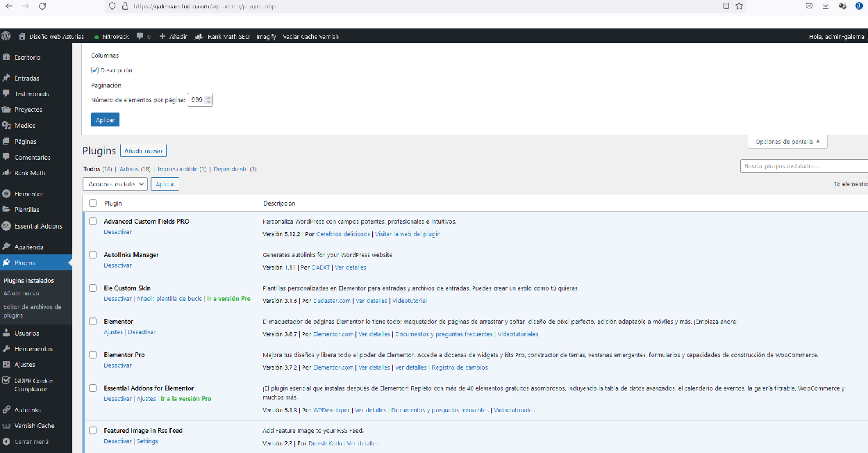
Task: Go back with the browser back arrow
Action: pyautogui.click(x=8, y=6)
